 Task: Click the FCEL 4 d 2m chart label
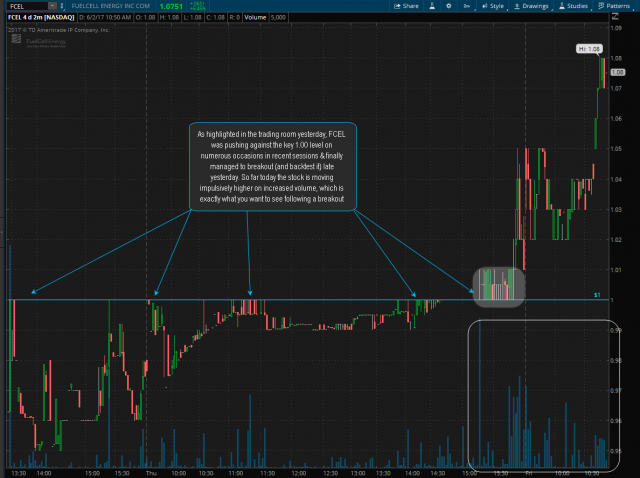point(38,18)
